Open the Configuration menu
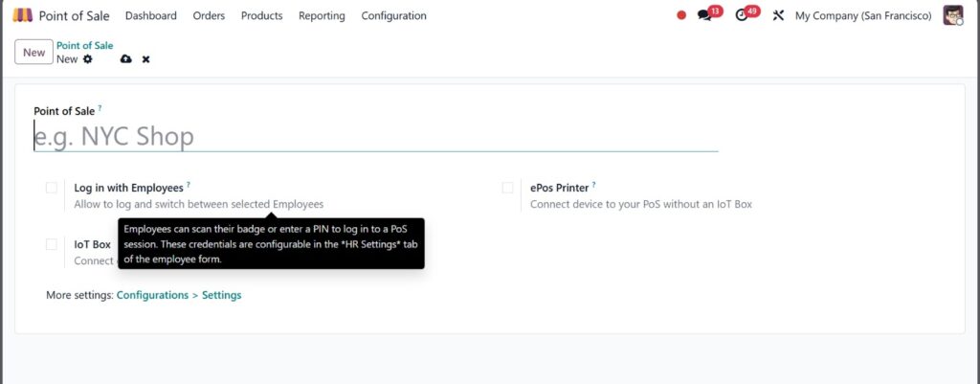Screen dimensions: 980x384 click(x=393, y=15)
